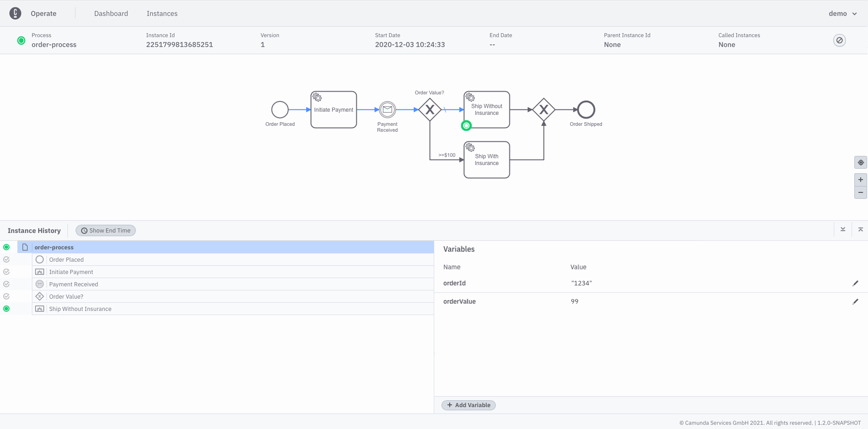Switch to the Dashboard tab
This screenshot has height=429, width=868.
click(x=111, y=13)
